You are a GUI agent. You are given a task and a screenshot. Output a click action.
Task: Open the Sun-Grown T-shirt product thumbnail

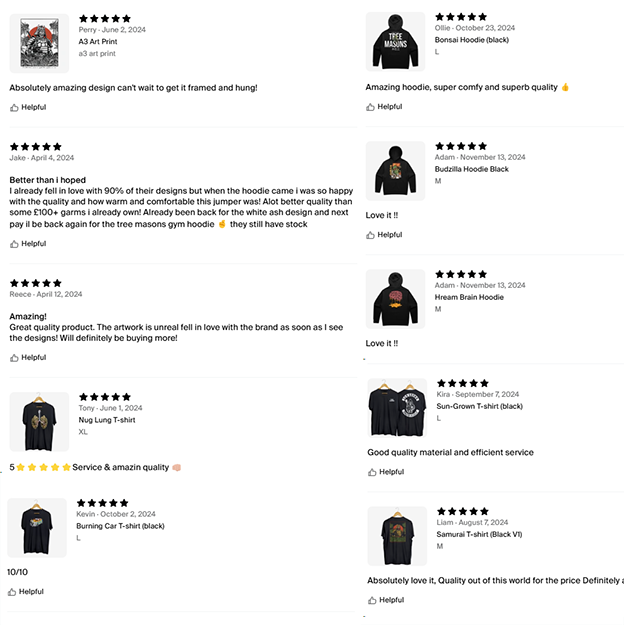(397, 408)
